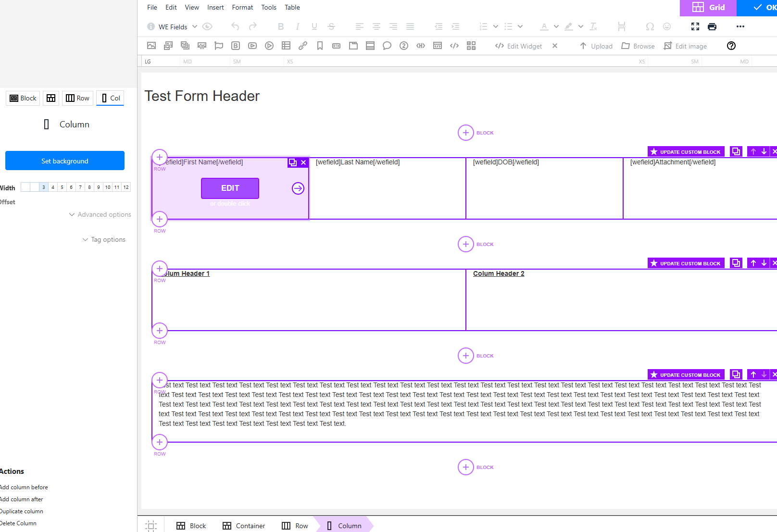Click the bookmark anchor icon

tap(320, 46)
